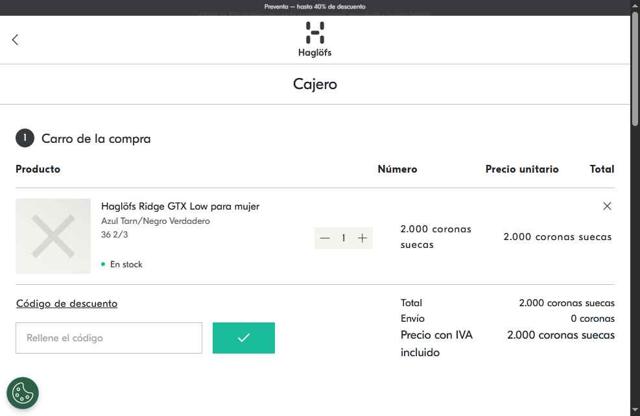The height and width of the screenshot is (416, 640).
Task: Click '0 coronas' shipping value
Action: point(593,318)
